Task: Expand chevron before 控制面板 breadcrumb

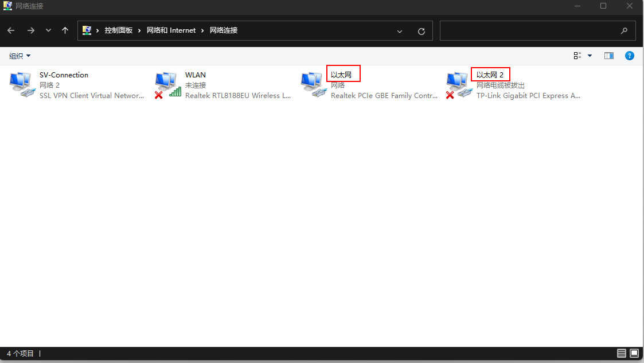Action: [x=97, y=31]
